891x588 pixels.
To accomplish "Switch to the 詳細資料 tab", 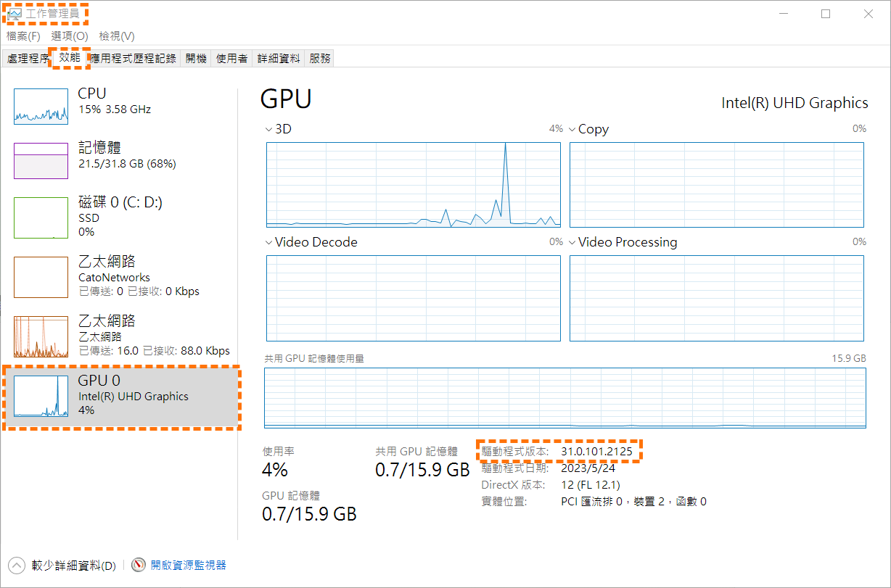I will tap(279, 59).
